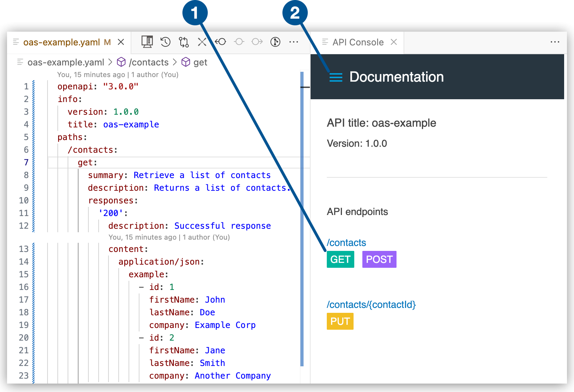Switch to the oas-example.yaml tab

[61, 42]
